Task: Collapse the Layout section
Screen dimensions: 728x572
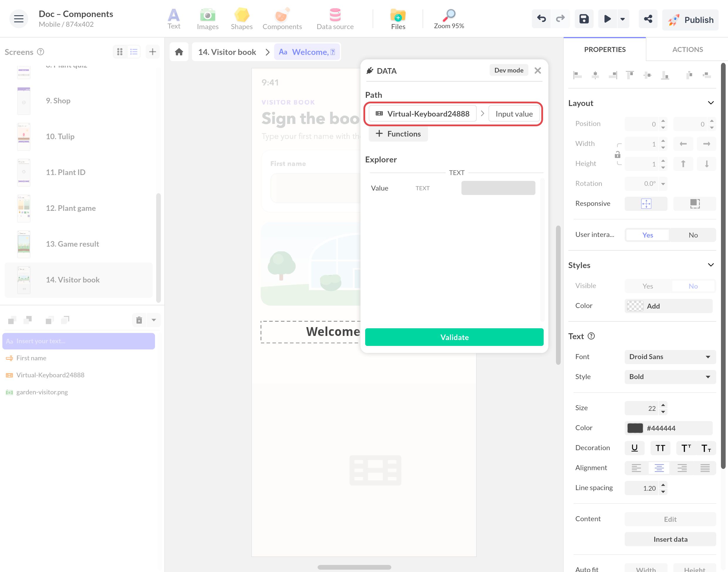Action: coord(711,103)
